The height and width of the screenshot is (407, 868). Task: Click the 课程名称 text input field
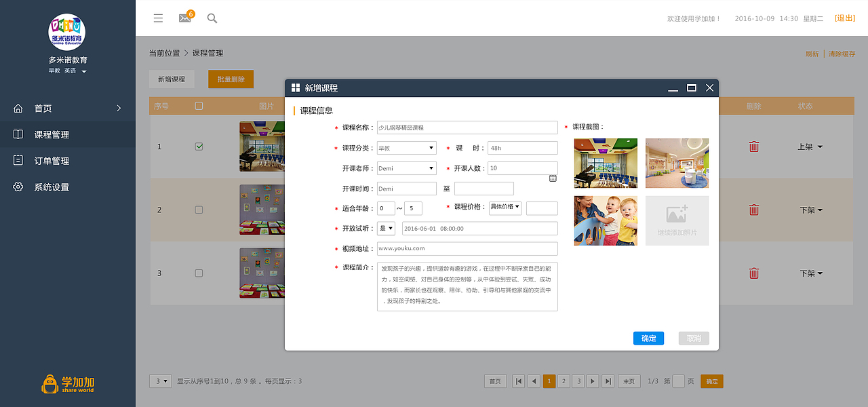tap(467, 127)
